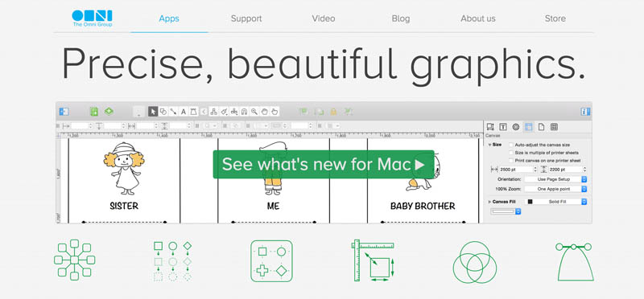The width and height of the screenshot is (644, 299).
Task: Select the Magnet tool
Action: tap(245, 111)
